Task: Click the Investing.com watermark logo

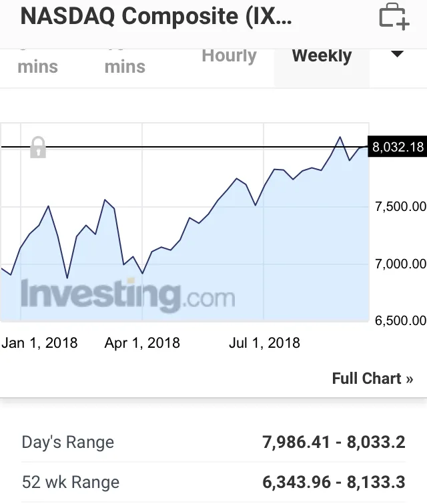Action: (x=127, y=295)
